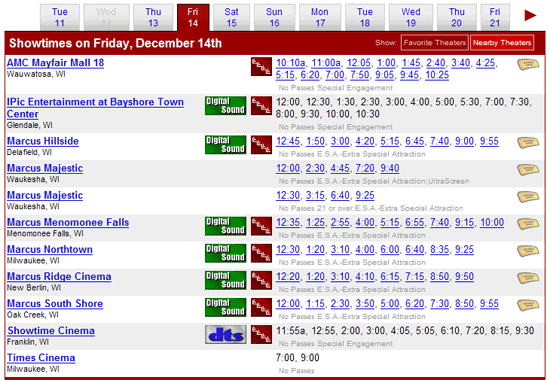Image resolution: width=550 pixels, height=380 pixels.
Task: Click the Digital Sound icon for Marcus Ridge Cinema
Action: point(226,280)
